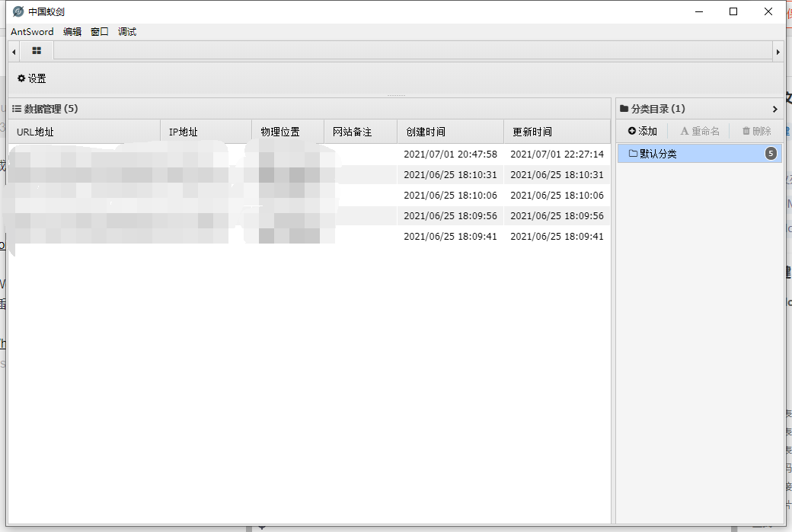The width and height of the screenshot is (792, 532).
Task: Open the AntSword menu
Action: [32, 32]
